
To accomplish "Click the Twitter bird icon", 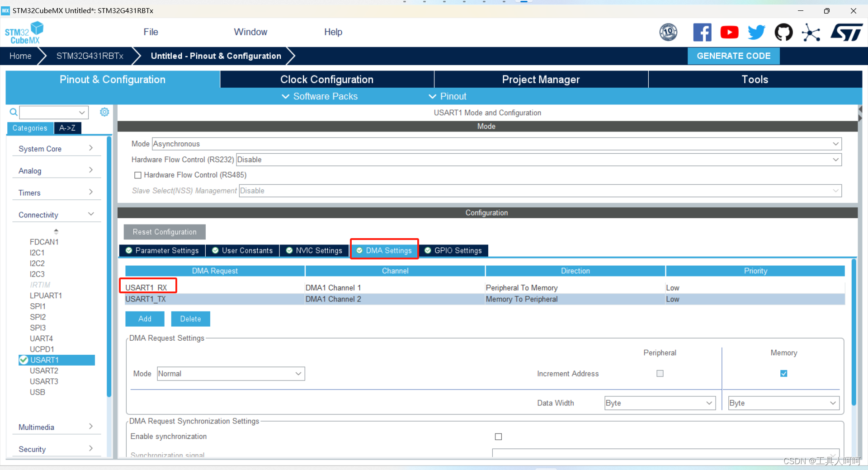I will pos(756,33).
